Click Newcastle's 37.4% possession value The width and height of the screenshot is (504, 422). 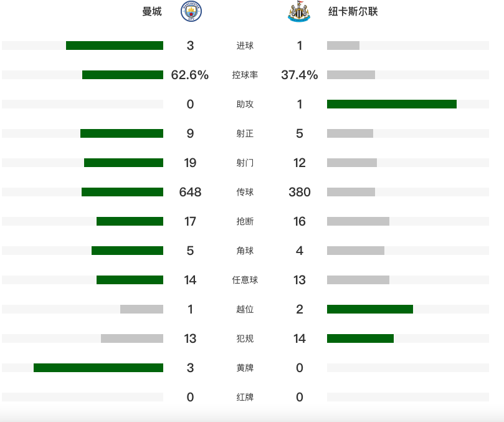pyautogui.click(x=300, y=75)
